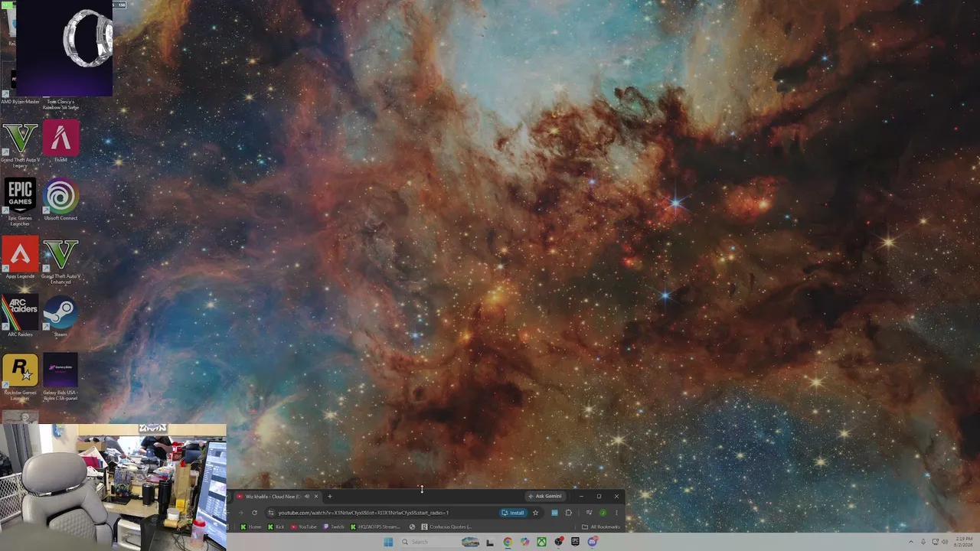
Task: Open the Xbox app on the taskbar
Action: (541, 542)
